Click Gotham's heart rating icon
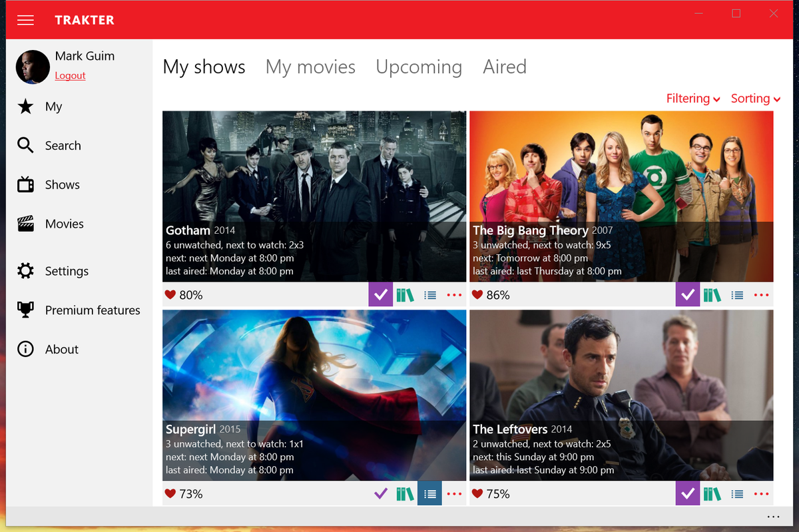This screenshot has width=799, height=532. (x=170, y=295)
